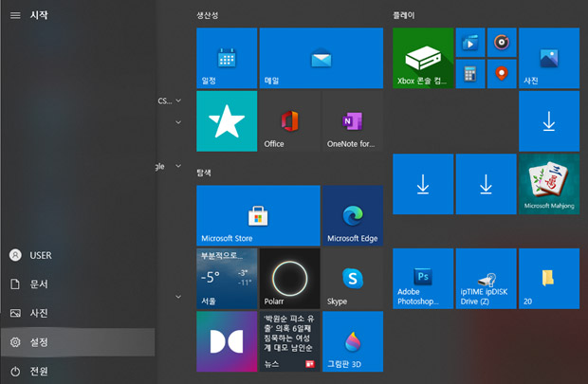The image size is (588, 384).
Task: Launch OneNote from the start tiles
Action: pyautogui.click(x=352, y=121)
